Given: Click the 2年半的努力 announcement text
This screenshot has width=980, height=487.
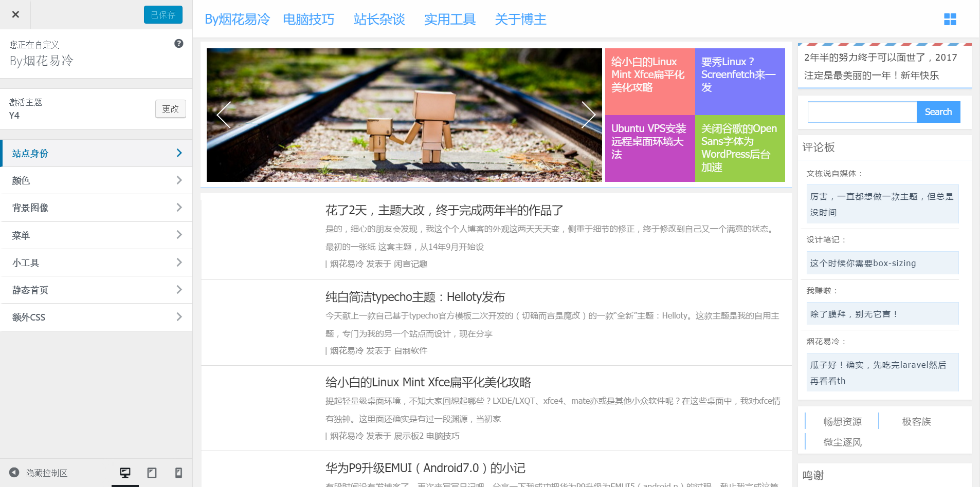Looking at the screenshot, I should tap(881, 66).
